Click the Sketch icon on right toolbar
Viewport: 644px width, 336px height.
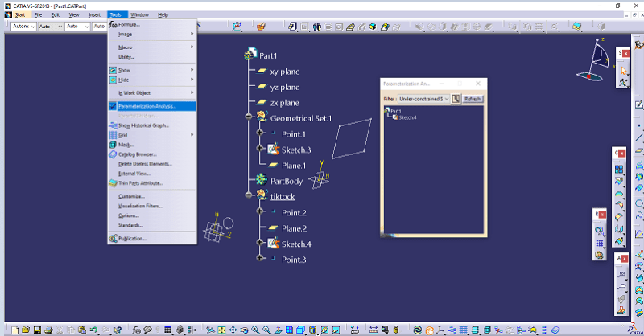point(639,105)
